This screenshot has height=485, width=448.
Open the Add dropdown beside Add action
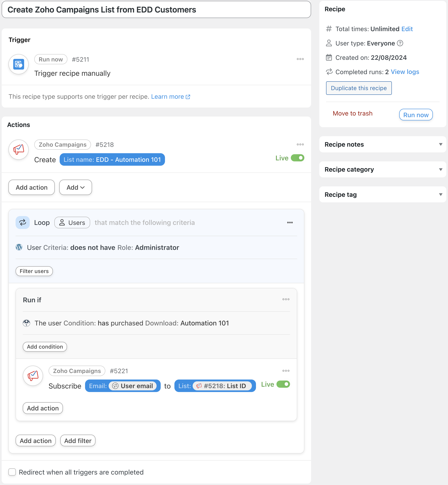click(76, 187)
